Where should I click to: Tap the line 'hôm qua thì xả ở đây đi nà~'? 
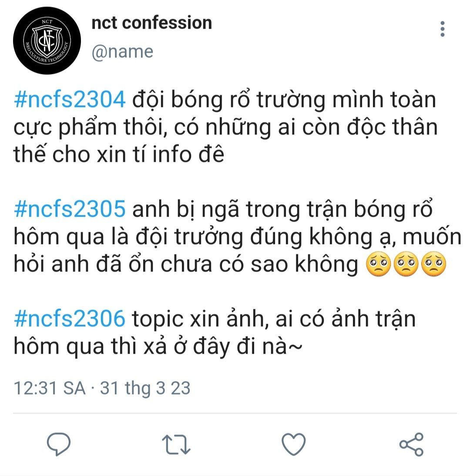(158, 346)
